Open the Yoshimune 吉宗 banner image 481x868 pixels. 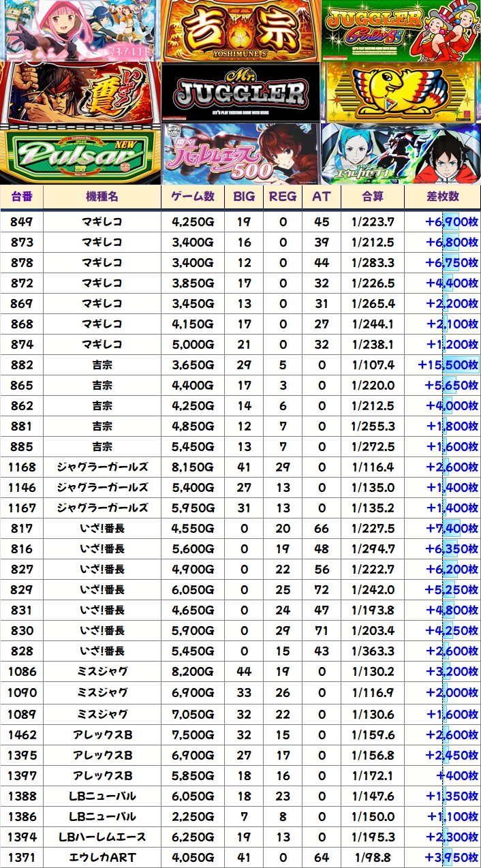(x=240, y=30)
